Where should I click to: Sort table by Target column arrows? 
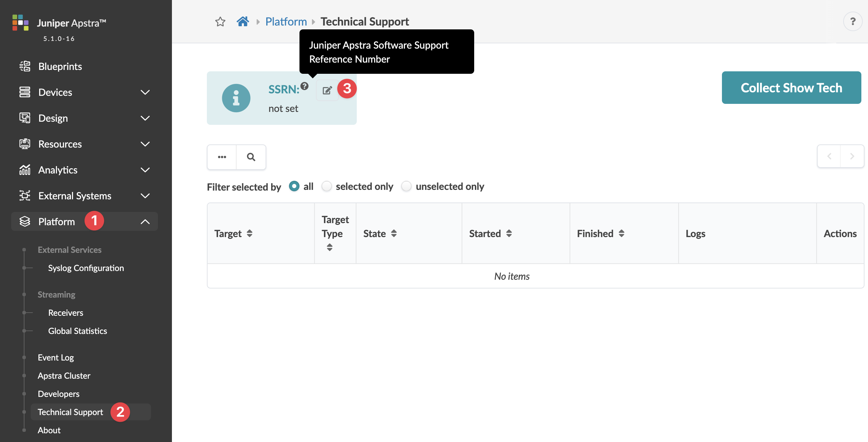tap(249, 233)
